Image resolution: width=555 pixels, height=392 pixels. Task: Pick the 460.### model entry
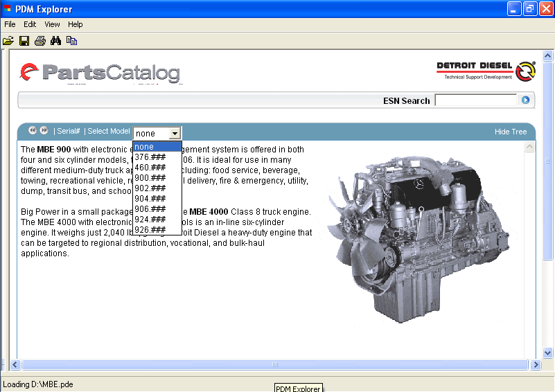point(150,168)
